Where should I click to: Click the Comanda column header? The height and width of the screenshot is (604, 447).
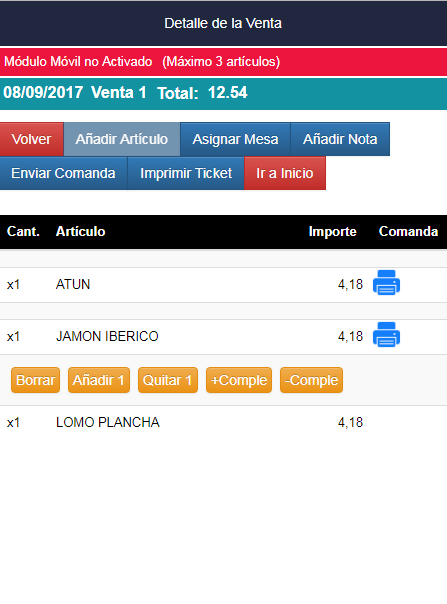coord(408,232)
